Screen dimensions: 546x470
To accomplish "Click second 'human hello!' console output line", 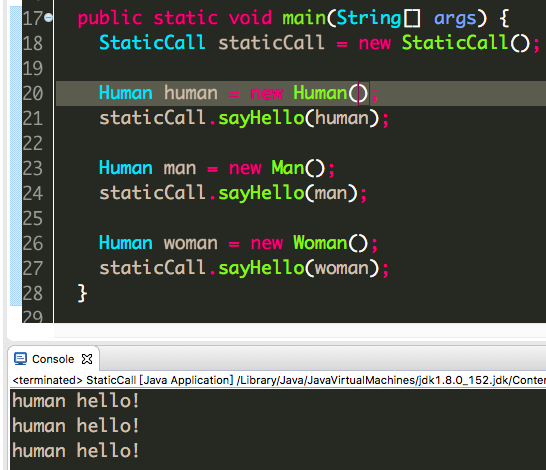I will (76, 426).
